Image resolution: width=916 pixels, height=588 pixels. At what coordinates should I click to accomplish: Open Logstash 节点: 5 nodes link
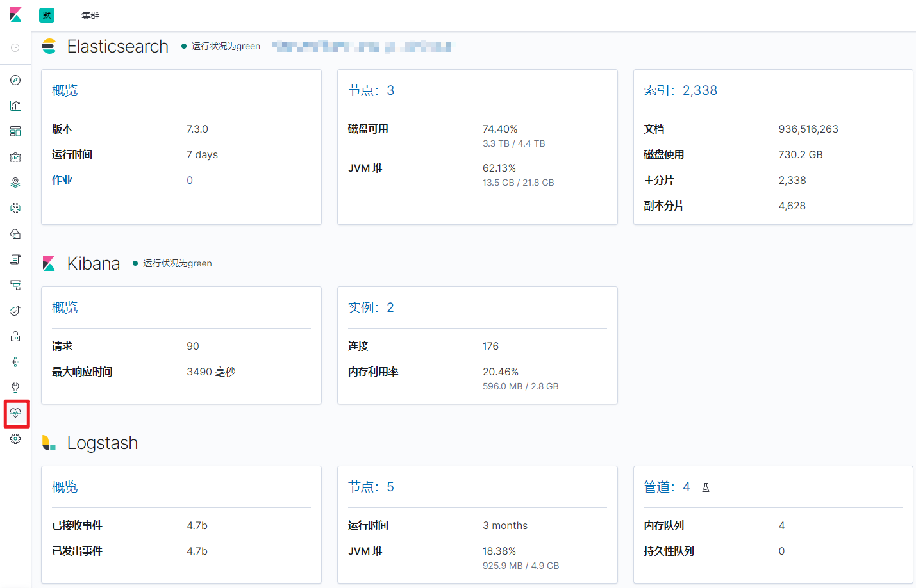pyautogui.click(x=371, y=487)
